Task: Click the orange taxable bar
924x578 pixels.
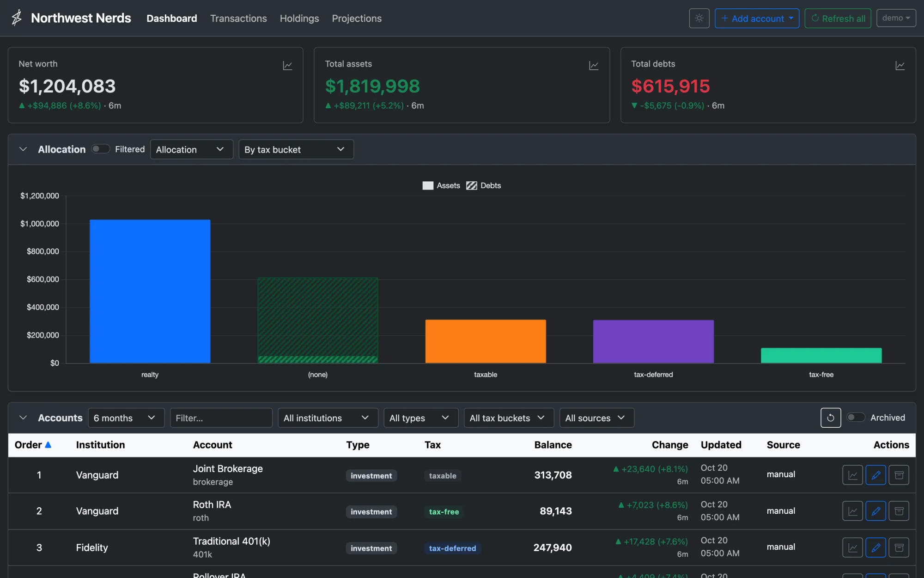Action: click(x=486, y=341)
